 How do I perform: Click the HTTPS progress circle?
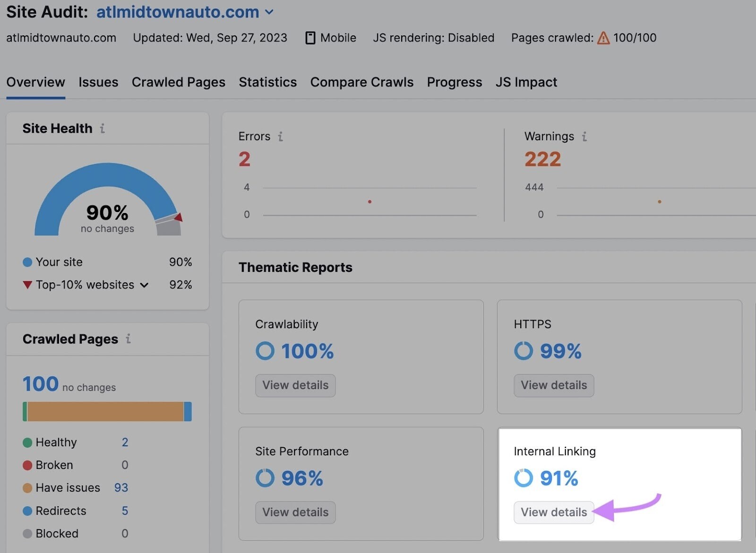point(524,351)
